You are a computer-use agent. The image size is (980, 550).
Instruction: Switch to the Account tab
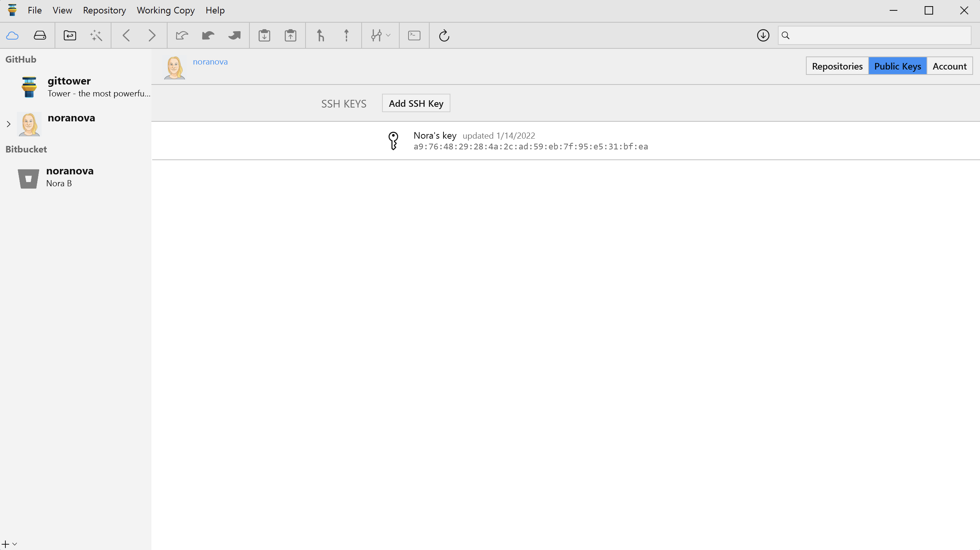(x=949, y=66)
